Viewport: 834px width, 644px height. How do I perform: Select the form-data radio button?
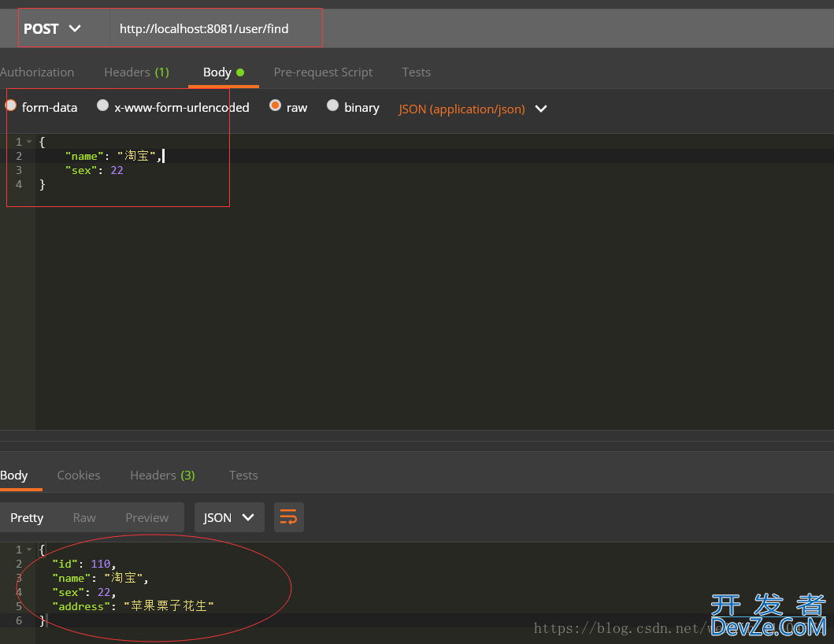point(11,105)
